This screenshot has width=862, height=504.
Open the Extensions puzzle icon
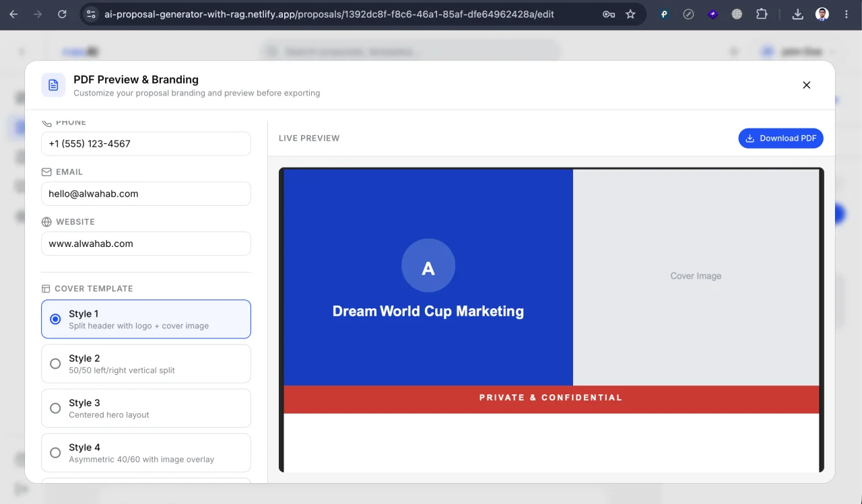click(762, 13)
